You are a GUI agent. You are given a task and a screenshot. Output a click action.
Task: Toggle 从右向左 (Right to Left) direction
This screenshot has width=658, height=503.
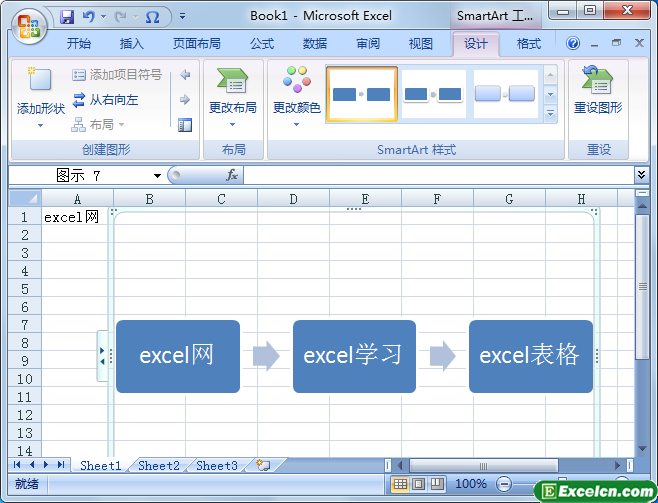tap(105, 100)
